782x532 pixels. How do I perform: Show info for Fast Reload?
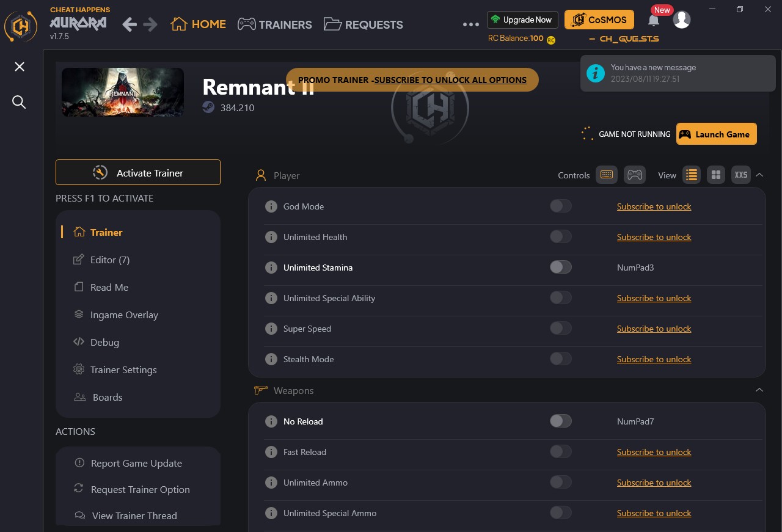point(271,452)
